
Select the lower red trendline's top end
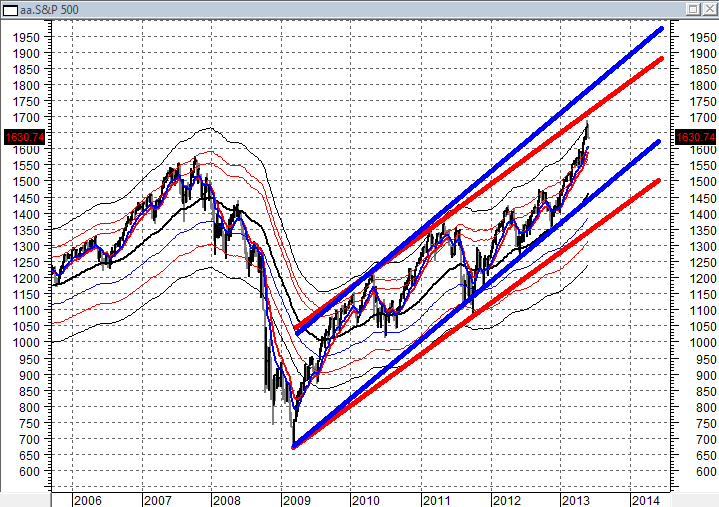pos(658,181)
